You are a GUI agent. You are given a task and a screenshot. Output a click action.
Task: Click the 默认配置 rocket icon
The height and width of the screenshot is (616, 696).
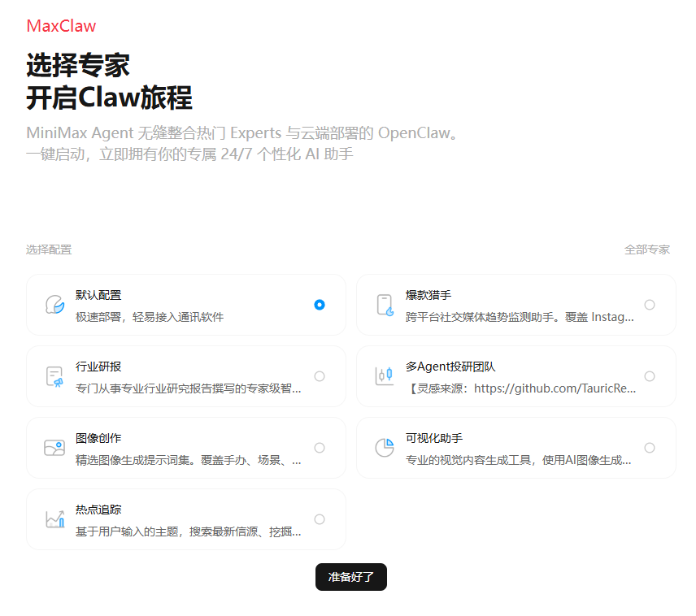point(54,305)
